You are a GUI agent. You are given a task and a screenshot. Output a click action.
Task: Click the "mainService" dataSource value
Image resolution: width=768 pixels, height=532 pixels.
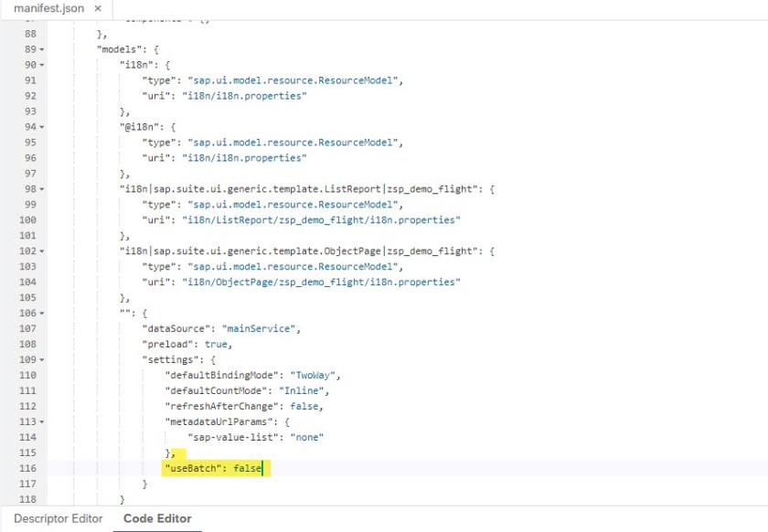[259, 329]
